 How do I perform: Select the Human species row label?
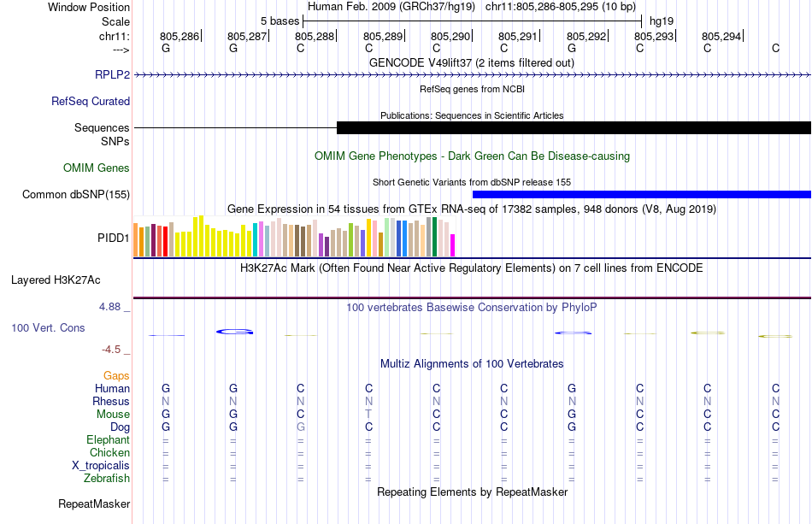[112, 388]
